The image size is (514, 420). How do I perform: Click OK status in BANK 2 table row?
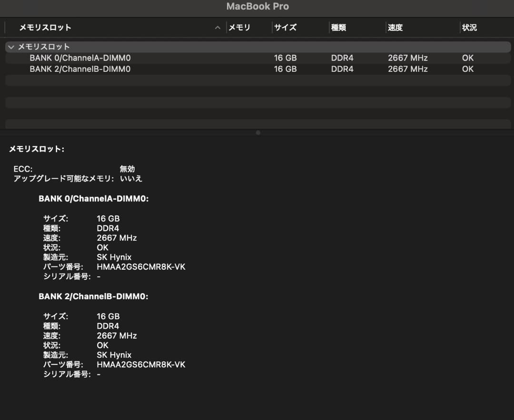pyautogui.click(x=468, y=69)
